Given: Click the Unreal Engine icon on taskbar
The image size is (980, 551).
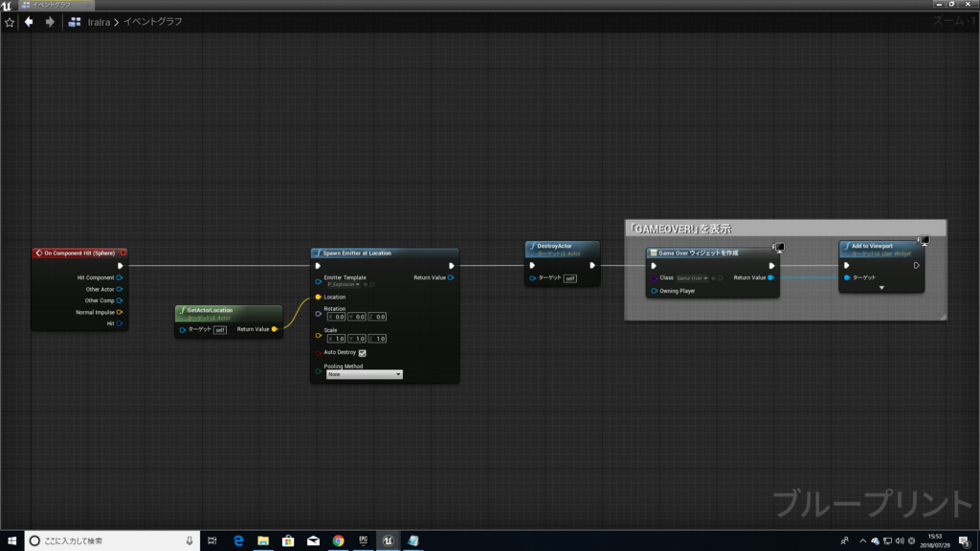Looking at the screenshot, I should tap(389, 541).
